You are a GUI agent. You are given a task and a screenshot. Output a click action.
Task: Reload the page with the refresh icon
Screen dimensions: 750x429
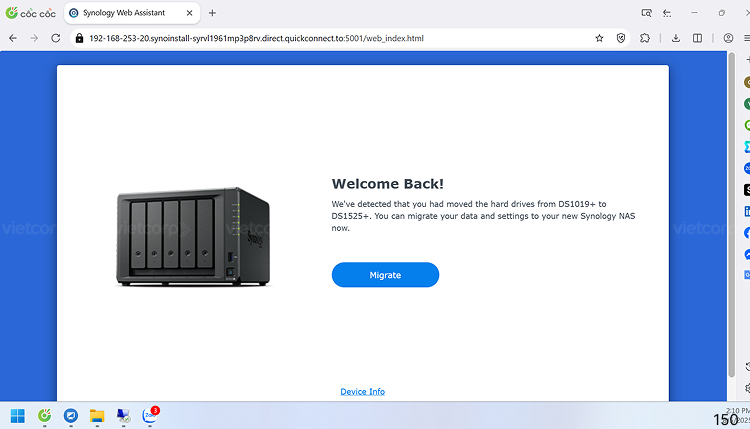tap(56, 38)
